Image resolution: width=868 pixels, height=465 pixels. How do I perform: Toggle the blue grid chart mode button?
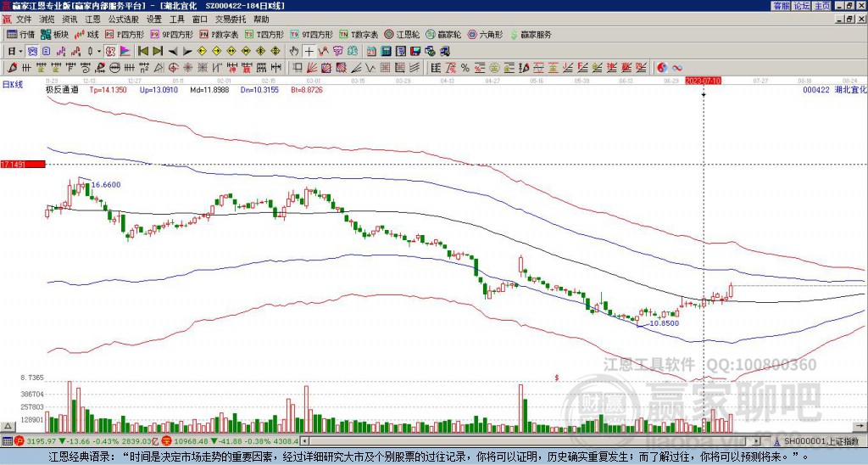coord(32,52)
